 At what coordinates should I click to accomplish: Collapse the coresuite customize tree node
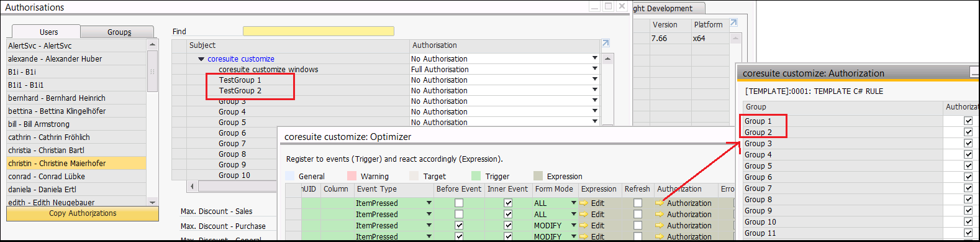201,59
